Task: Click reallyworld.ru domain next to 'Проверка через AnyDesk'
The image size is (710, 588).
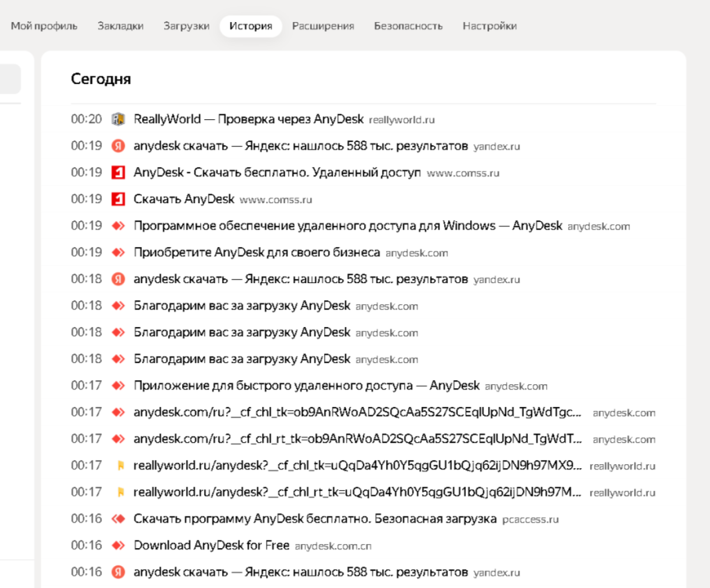Action: [x=402, y=120]
